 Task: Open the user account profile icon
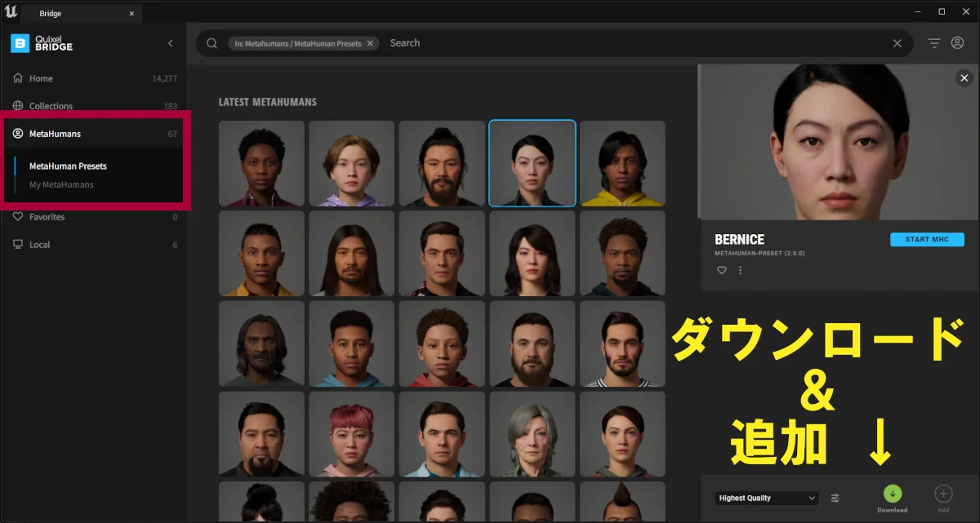958,43
